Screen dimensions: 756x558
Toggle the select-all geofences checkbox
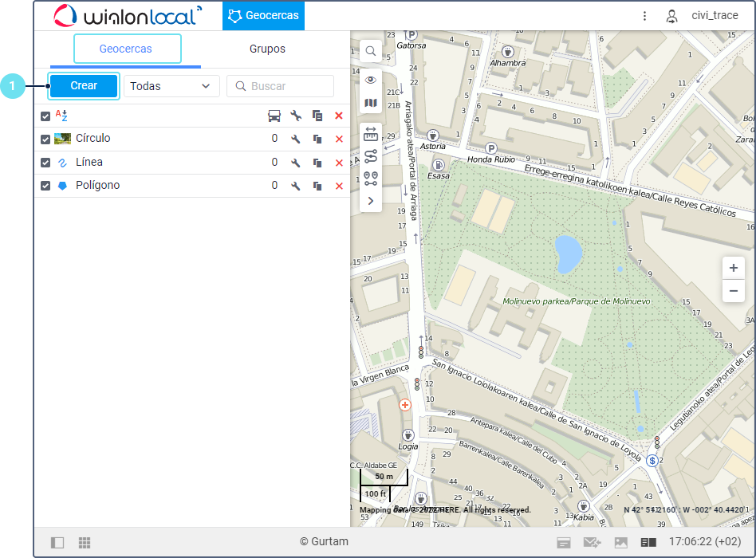point(45,116)
